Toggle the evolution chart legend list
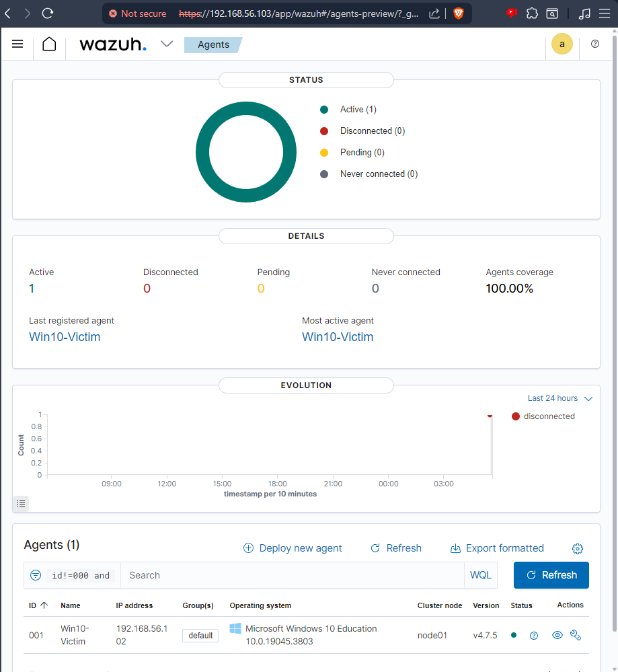Screen dimensions: 618x672 21,504
